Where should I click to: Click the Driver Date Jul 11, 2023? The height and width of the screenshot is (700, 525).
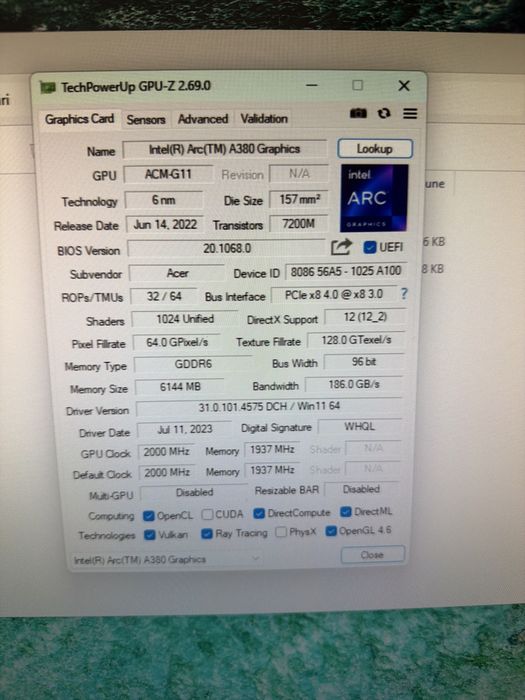tap(184, 429)
